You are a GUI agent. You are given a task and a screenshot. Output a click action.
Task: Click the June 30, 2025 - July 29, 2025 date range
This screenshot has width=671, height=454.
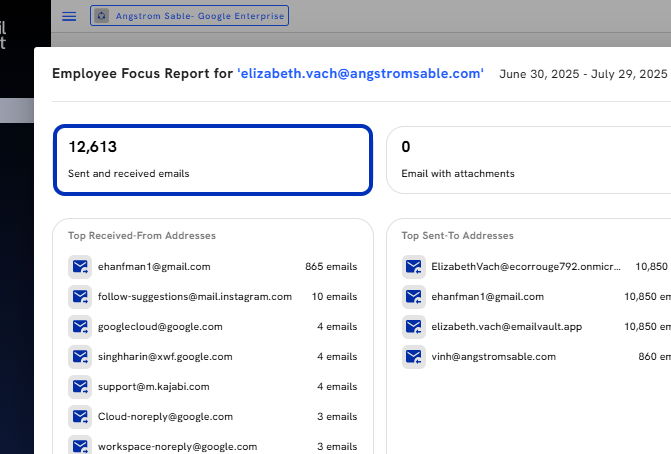tap(583, 74)
